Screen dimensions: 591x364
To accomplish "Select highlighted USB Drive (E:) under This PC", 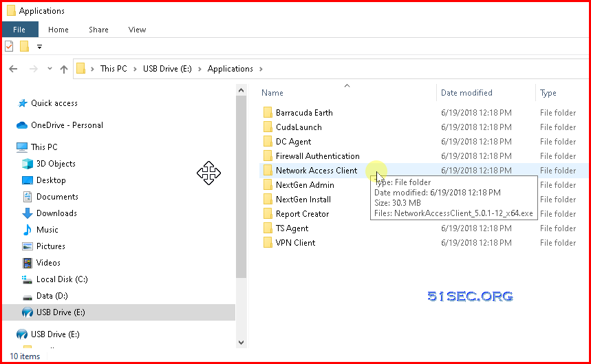I will [119, 312].
